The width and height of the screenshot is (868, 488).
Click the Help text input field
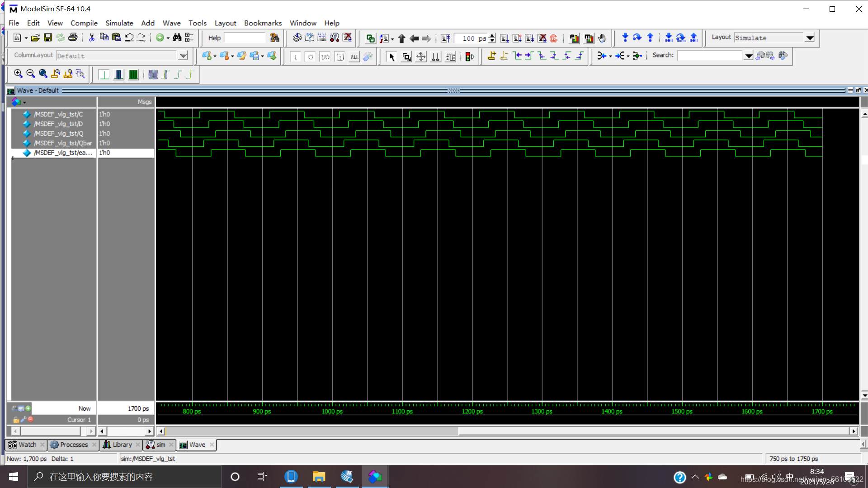(x=245, y=38)
